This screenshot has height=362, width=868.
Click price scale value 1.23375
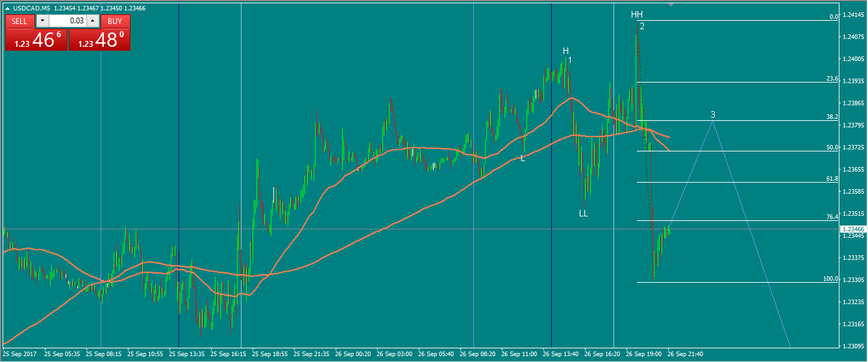pyautogui.click(x=854, y=258)
